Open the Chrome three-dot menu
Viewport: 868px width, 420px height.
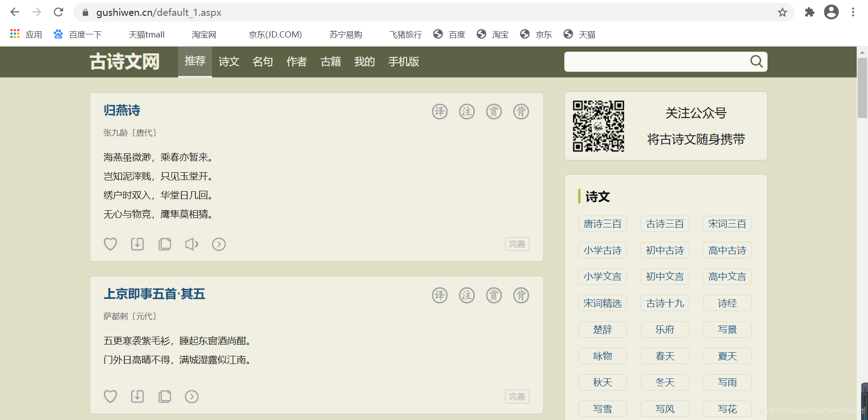853,12
